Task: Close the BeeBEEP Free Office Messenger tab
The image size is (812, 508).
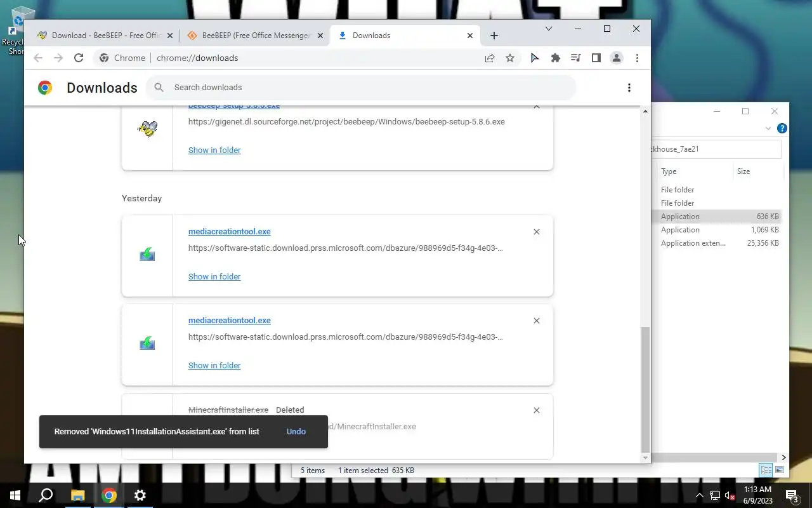Action: pos(320,36)
